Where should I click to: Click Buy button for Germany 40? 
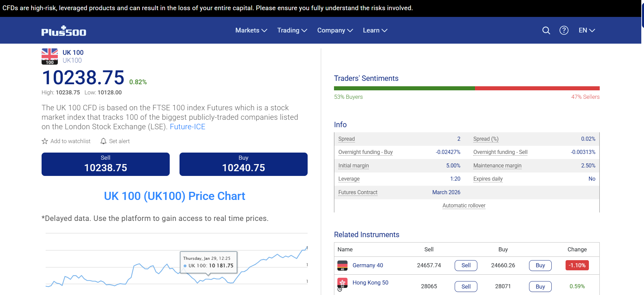click(x=540, y=266)
